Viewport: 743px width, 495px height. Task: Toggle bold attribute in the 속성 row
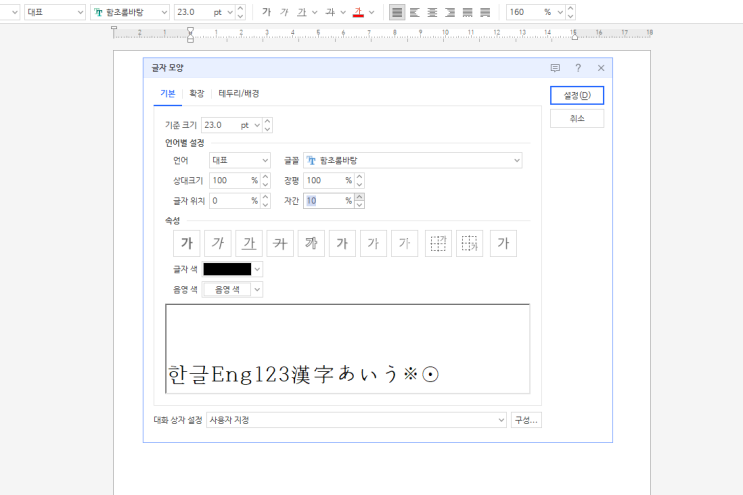coord(187,243)
